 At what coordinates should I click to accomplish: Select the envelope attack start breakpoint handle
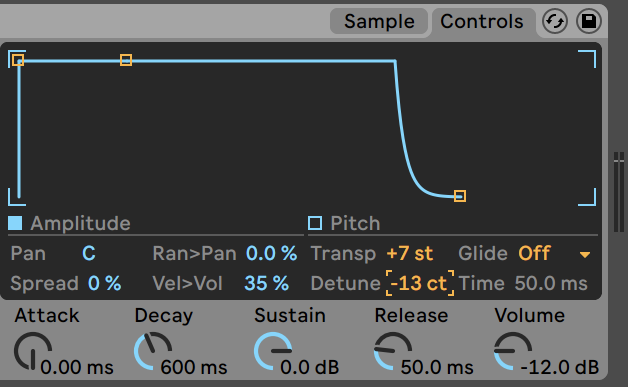tap(18, 60)
